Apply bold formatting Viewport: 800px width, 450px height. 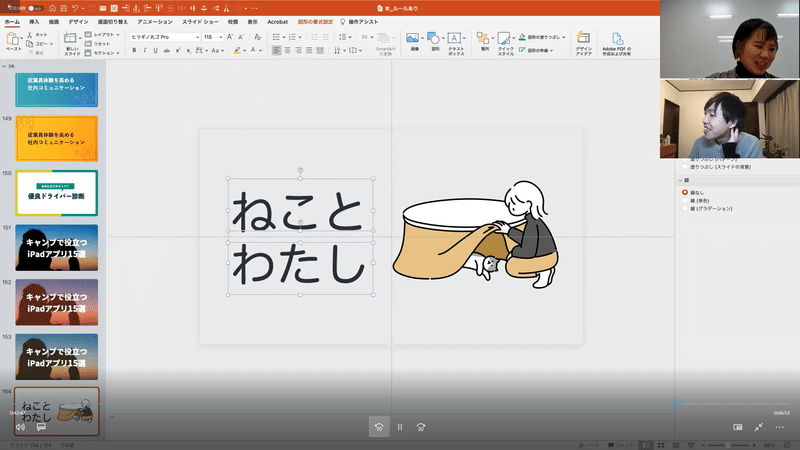coord(134,51)
